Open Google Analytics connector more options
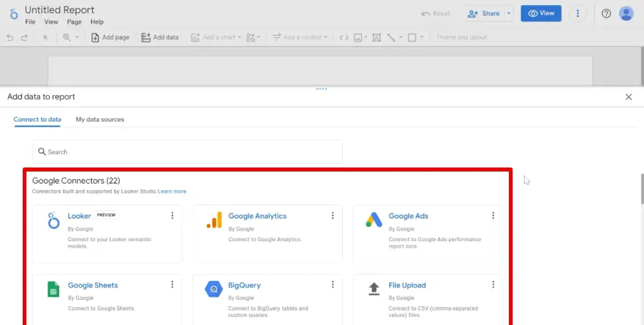644x325 pixels. (333, 215)
